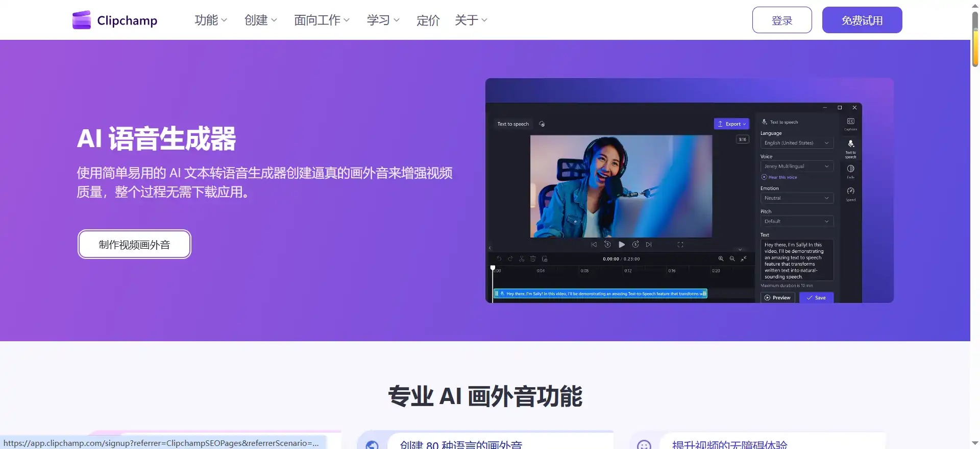Click the scrollbar up arrow at the top
980x449 pixels.
975,5
